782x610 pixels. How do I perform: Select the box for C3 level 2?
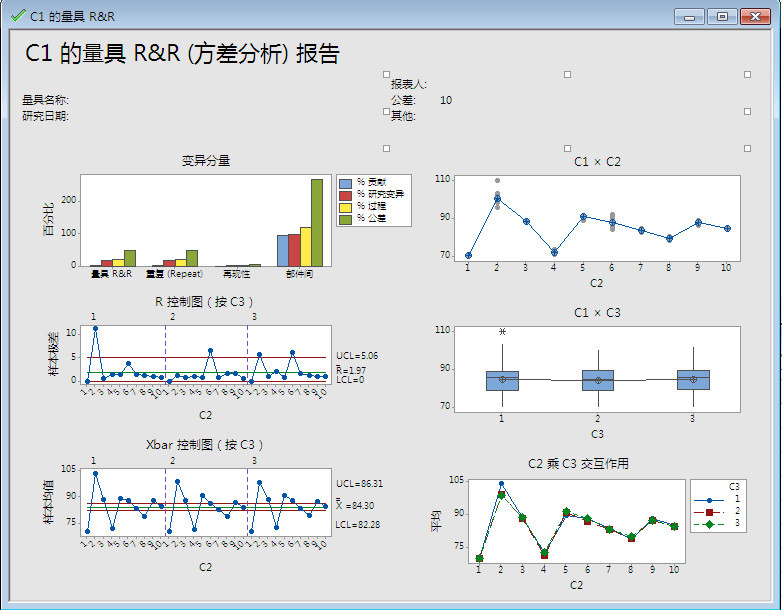click(x=598, y=380)
